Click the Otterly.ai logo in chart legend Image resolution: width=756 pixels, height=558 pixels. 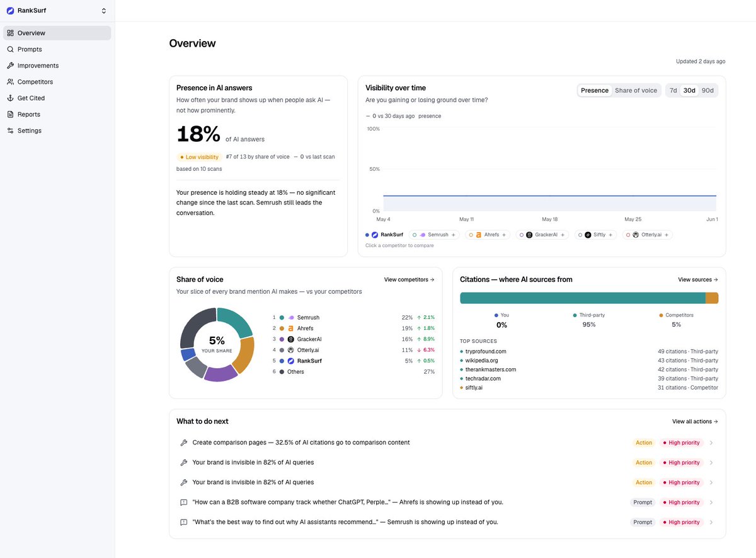click(636, 235)
